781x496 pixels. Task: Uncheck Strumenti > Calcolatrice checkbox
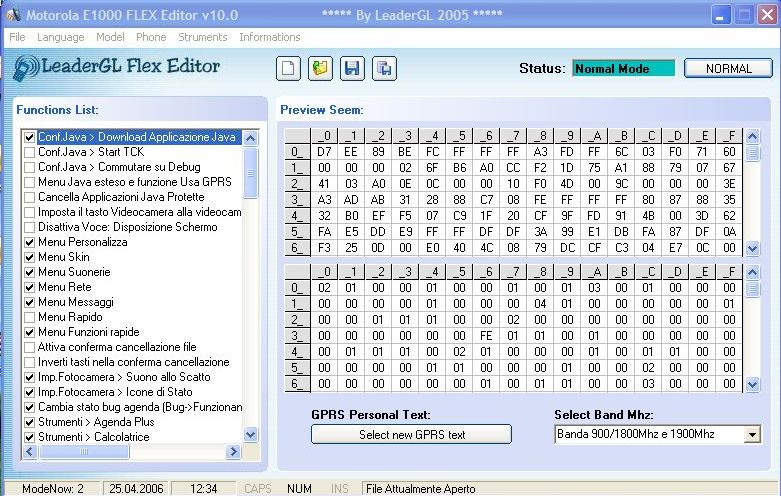(x=29, y=437)
